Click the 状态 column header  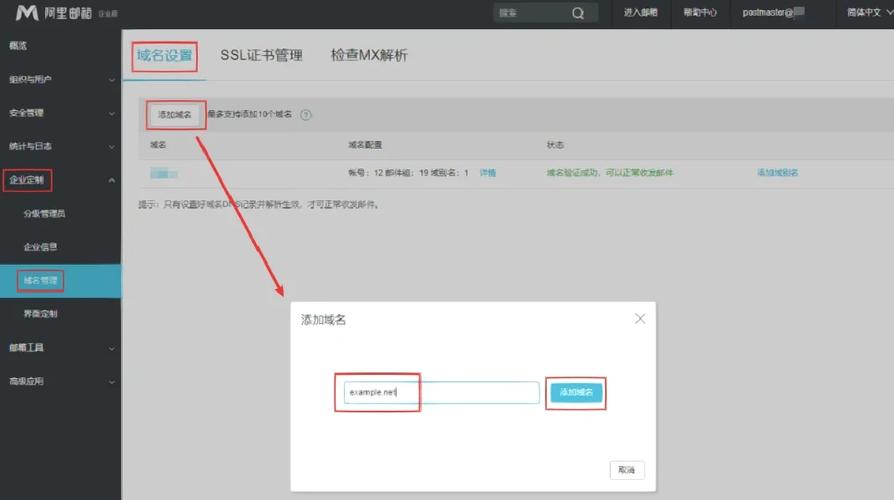coord(555,145)
